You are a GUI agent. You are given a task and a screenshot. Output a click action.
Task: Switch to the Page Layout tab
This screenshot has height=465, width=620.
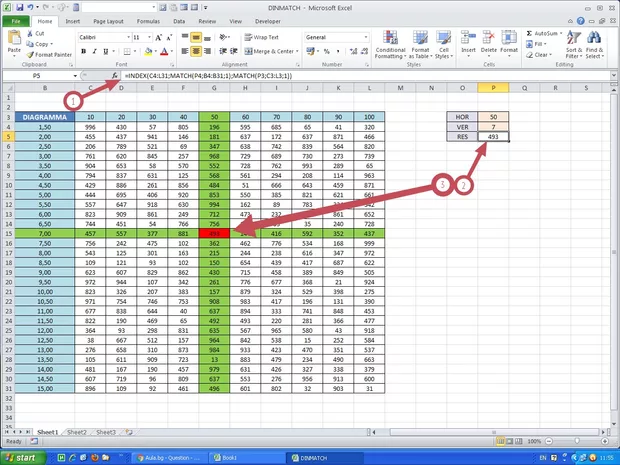[x=108, y=21]
